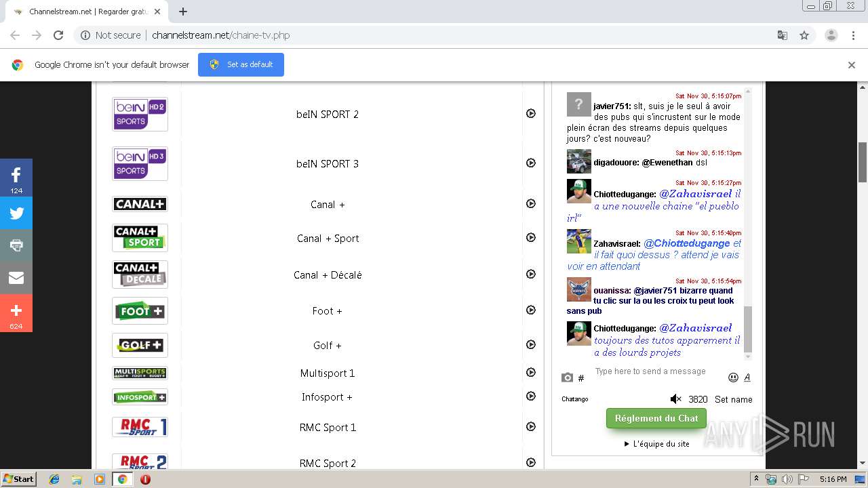Image resolution: width=868 pixels, height=488 pixels.
Task: Click the beIN SPORT 3 channel logo
Action: 140,163
